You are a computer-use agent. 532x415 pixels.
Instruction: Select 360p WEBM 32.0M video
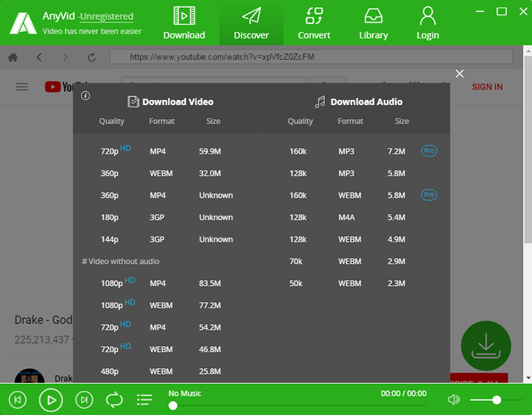coord(167,173)
